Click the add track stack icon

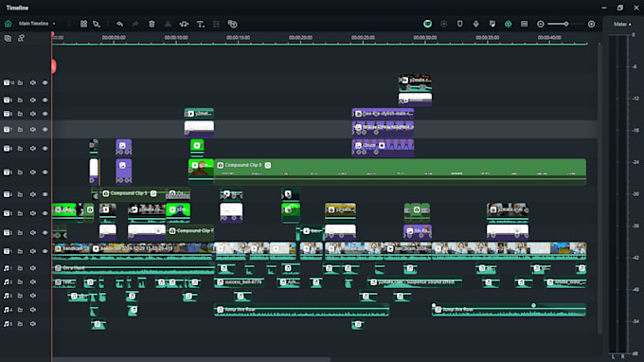point(8,38)
